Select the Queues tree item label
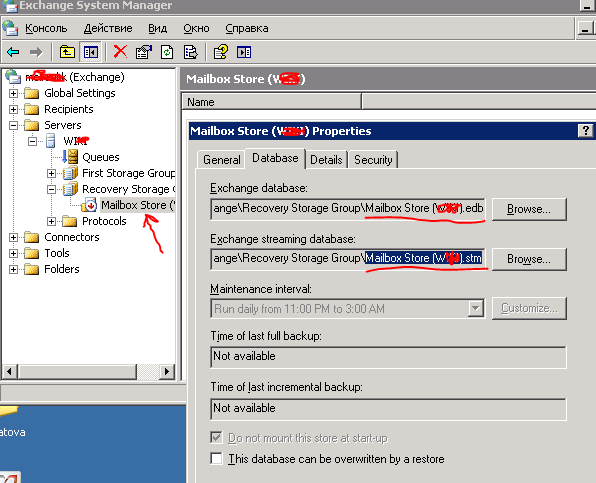Screen dimensions: 596x483 [x=101, y=157]
